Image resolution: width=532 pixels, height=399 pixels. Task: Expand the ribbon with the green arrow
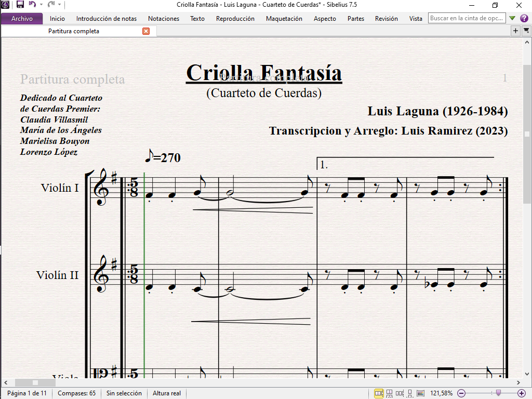click(x=512, y=18)
